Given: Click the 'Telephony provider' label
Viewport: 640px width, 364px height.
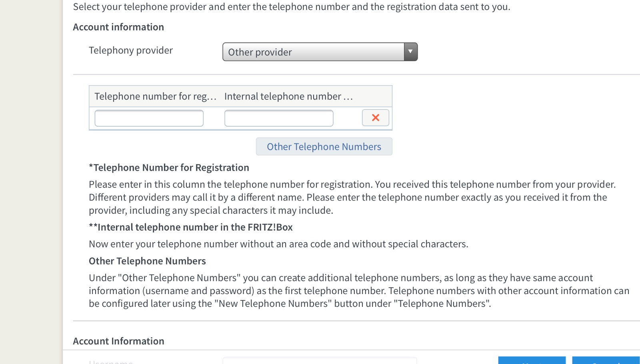Looking at the screenshot, I should 131,50.
